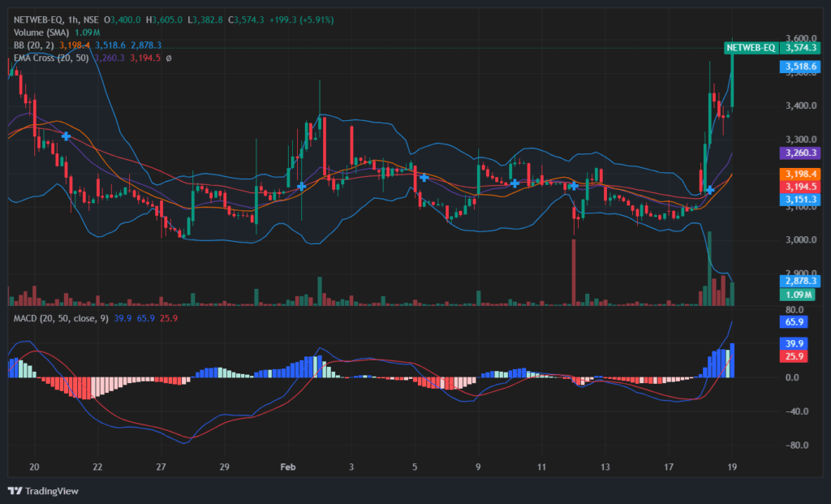Click the 19 date label on time axis
The image size is (831, 504).
732,467
